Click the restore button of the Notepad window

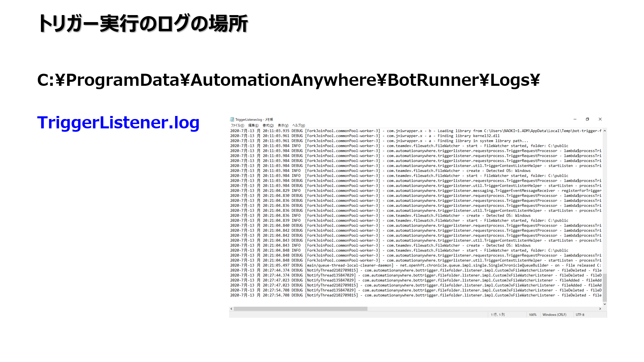point(587,119)
